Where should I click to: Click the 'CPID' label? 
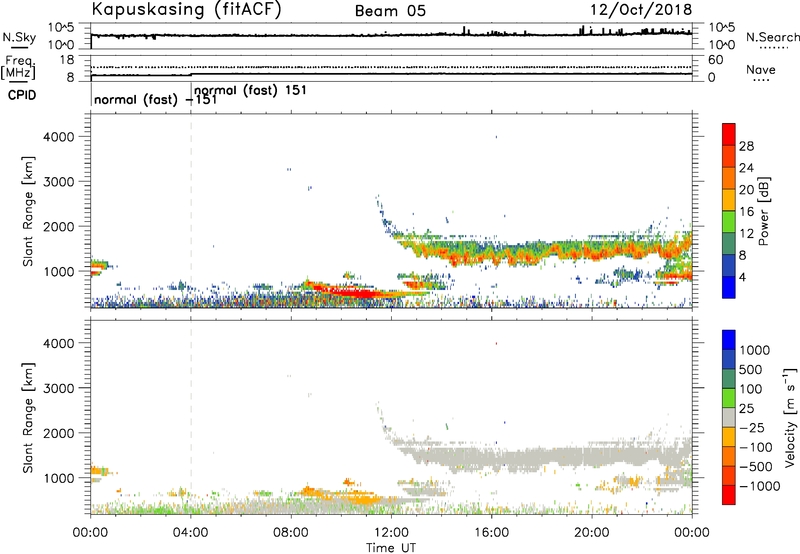click(x=22, y=95)
